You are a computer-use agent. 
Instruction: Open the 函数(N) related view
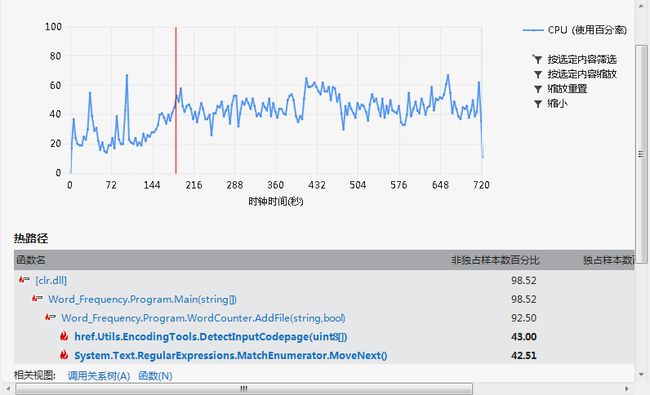[155, 376]
